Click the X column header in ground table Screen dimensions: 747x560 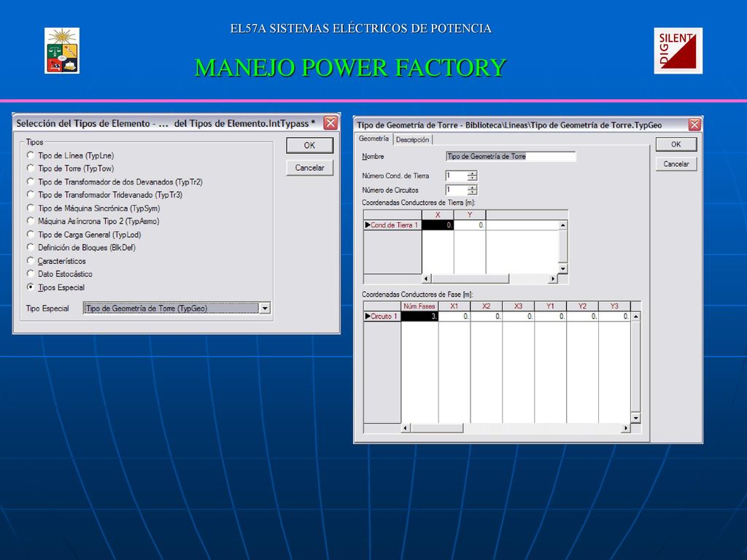(x=438, y=215)
